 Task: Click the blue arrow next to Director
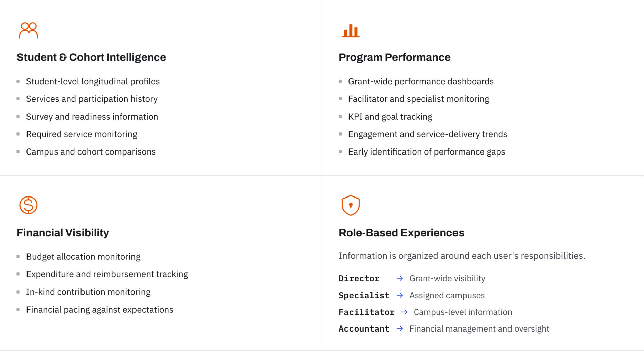[399, 278]
